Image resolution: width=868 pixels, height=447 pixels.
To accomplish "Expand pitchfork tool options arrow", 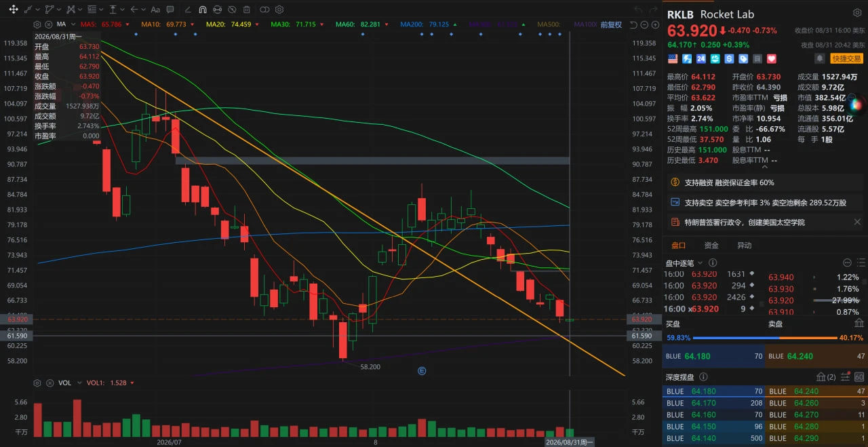I will pos(80,9).
